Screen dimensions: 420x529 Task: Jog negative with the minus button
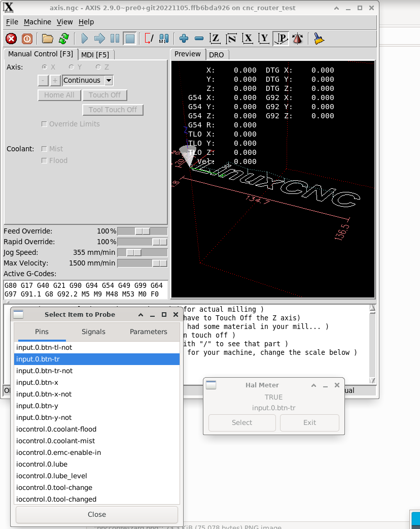pos(43,81)
